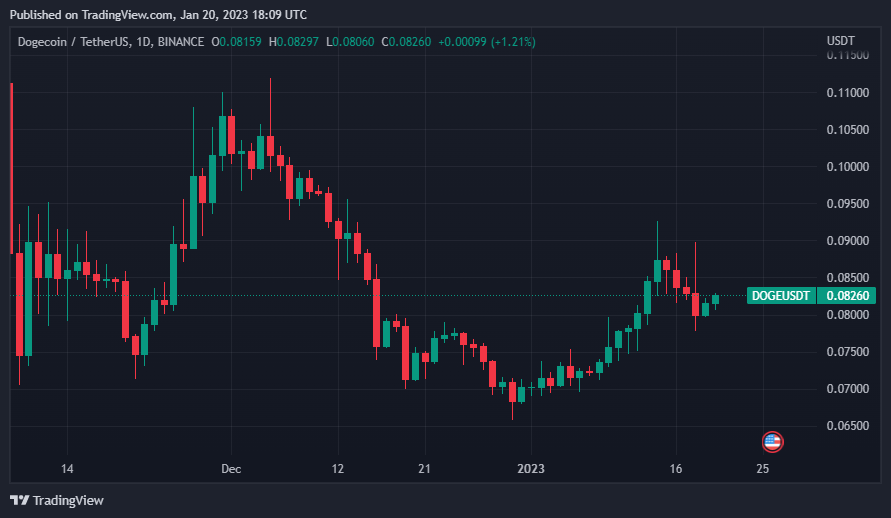Click the Published on TradingView.com header text

(159, 15)
